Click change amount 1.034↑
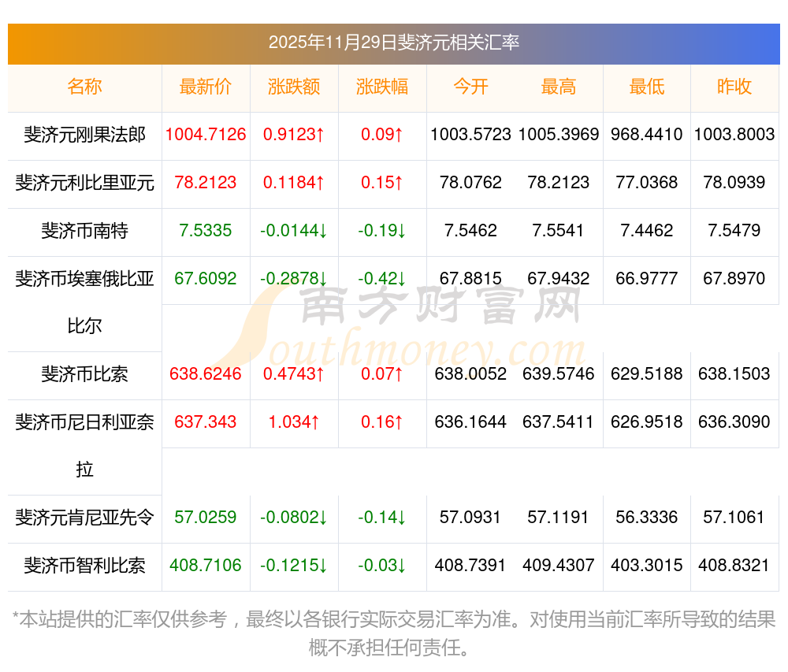Viewport: 788px width, 672px height. 294,422
